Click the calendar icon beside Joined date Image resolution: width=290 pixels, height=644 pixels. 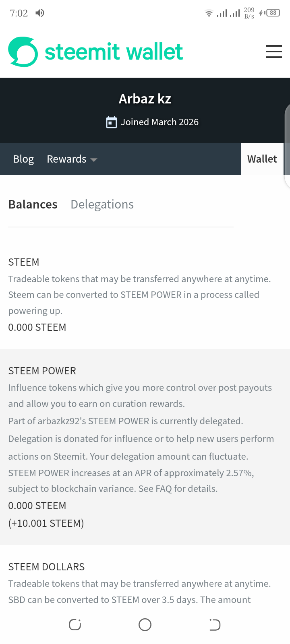click(111, 122)
